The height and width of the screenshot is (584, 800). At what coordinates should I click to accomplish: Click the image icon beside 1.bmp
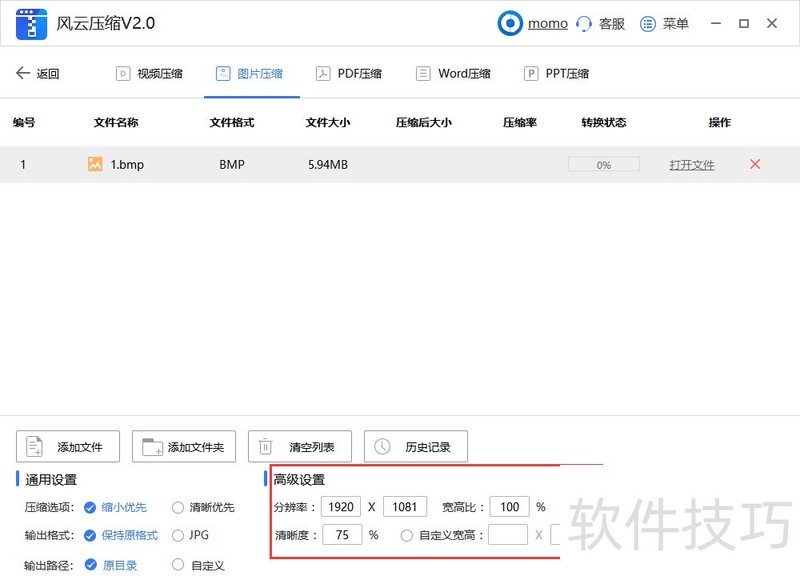[96, 164]
